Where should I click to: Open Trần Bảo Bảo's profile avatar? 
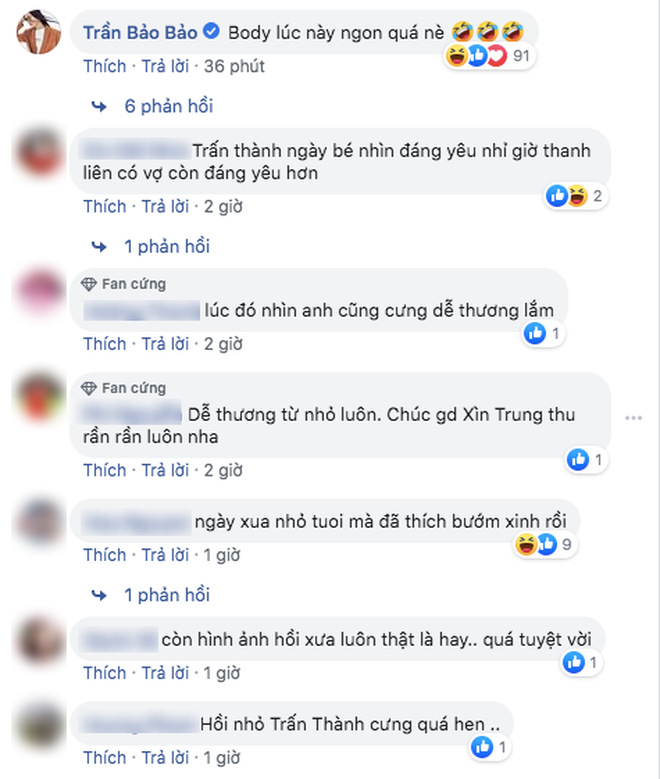coord(39,32)
